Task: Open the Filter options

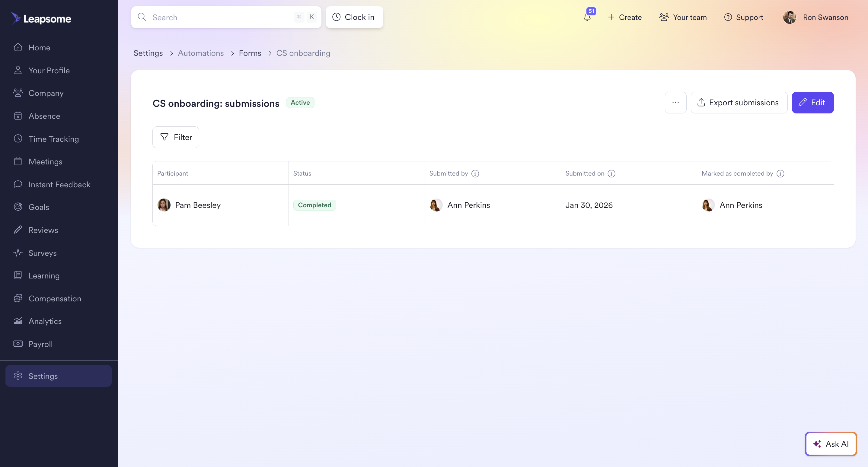Action: [x=176, y=137]
